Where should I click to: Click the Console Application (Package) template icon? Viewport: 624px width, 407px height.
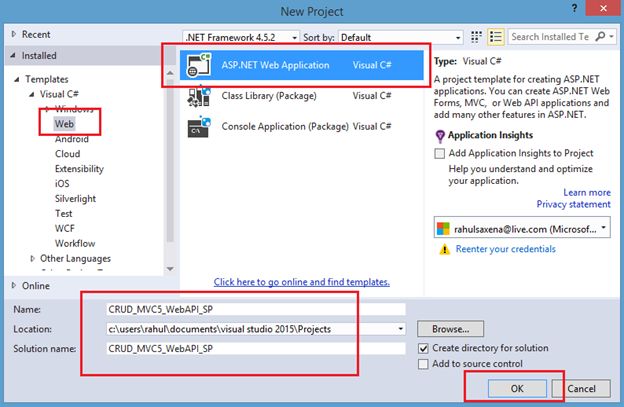click(199, 127)
